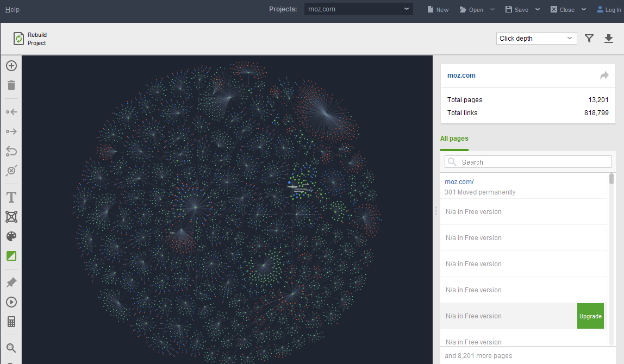624x364 pixels.
Task: Click the node layout square icon
Action: click(11, 217)
